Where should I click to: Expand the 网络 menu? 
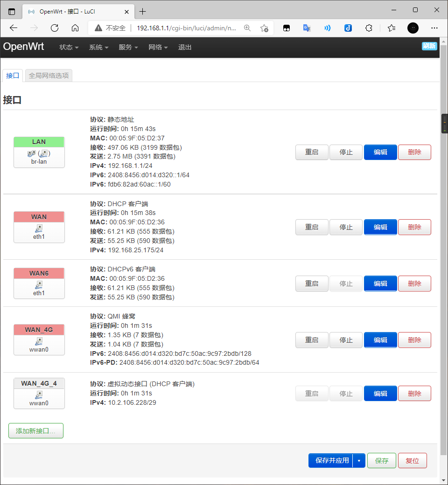tap(158, 48)
